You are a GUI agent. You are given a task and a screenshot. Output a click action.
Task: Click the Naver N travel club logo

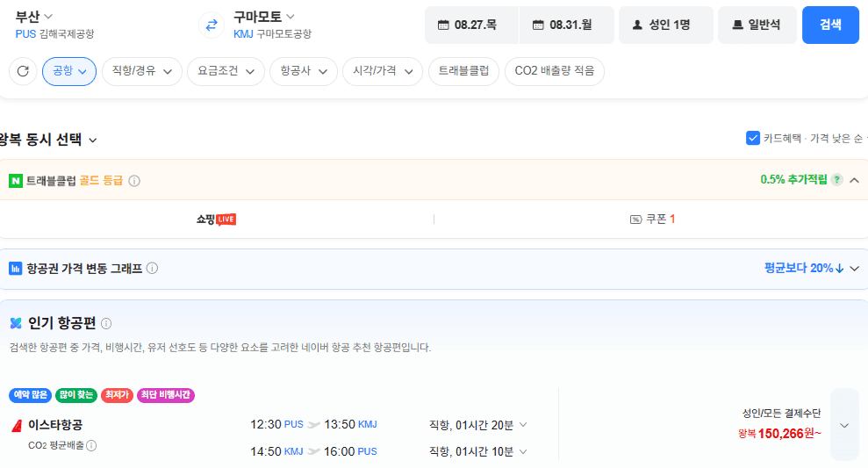coord(16,181)
